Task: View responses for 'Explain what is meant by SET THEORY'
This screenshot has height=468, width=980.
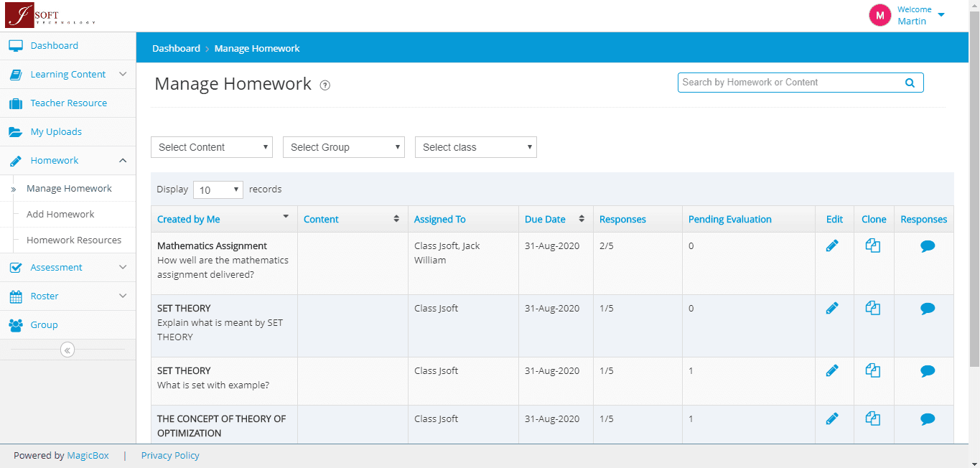Action: point(928,309)
